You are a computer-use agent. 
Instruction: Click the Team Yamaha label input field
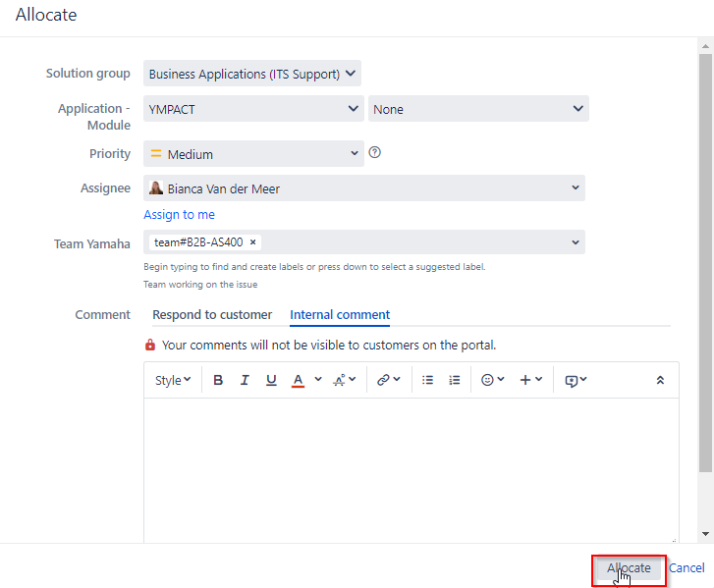click(364, 242)
